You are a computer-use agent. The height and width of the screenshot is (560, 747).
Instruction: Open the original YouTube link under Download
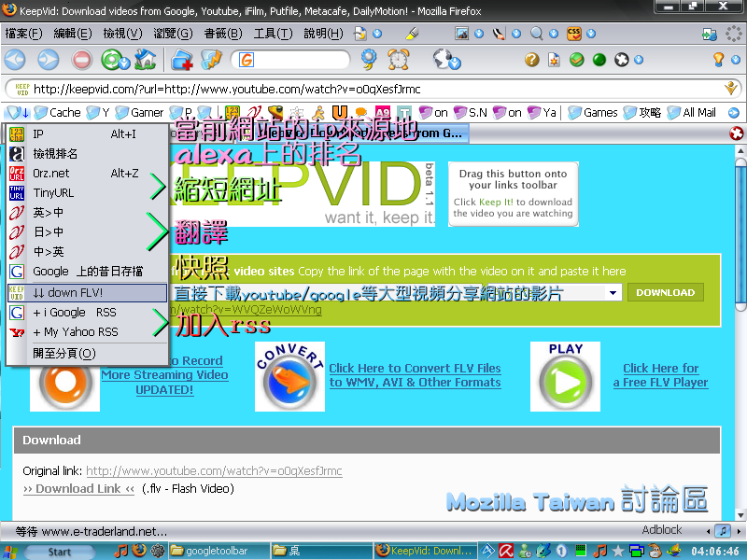point(214,471)
